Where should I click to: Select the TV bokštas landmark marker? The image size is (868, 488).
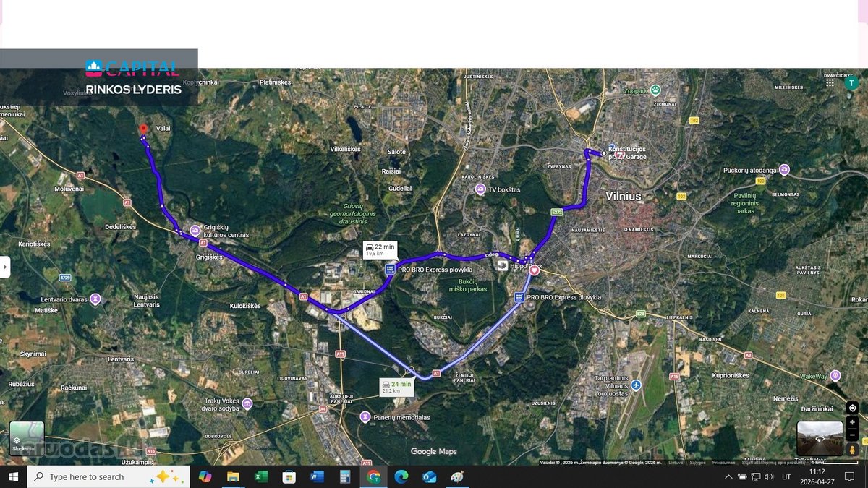480,189
